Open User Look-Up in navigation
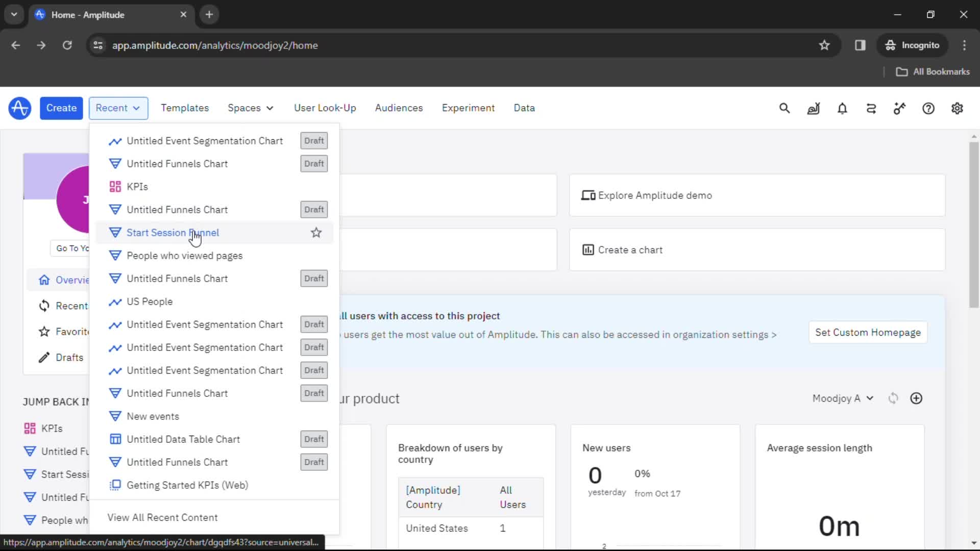The image size is (980, 551). [325, 108]
